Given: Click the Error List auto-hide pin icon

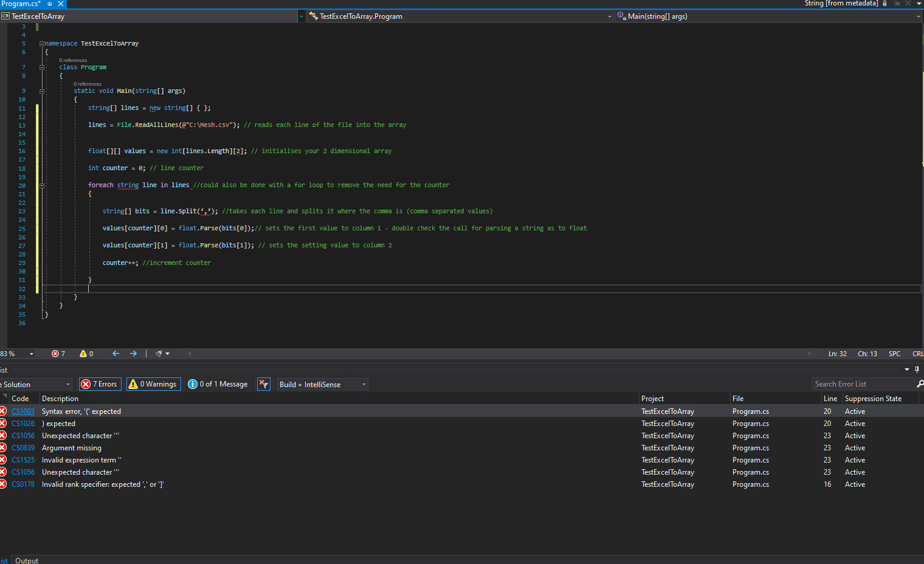Looking at the screenshot, I should point(917,370).
